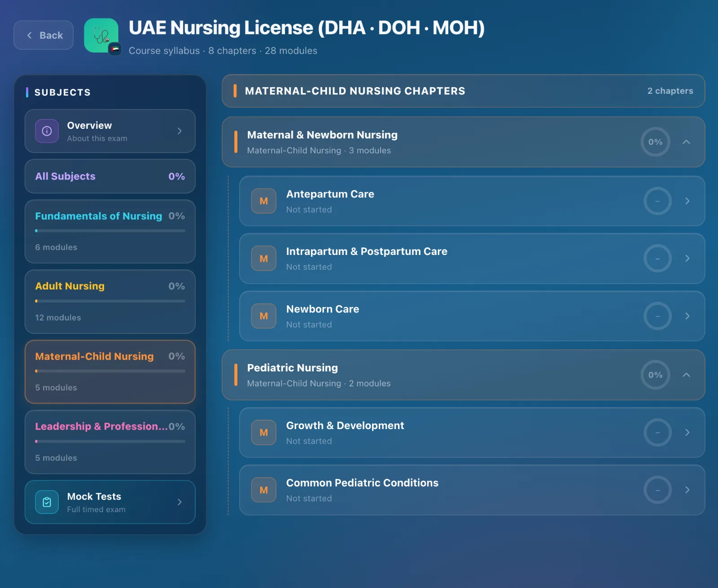Open Common Pediatric Conditions via its chevron
The width and height of the screenshot is (718, 588).
point(687,490)
